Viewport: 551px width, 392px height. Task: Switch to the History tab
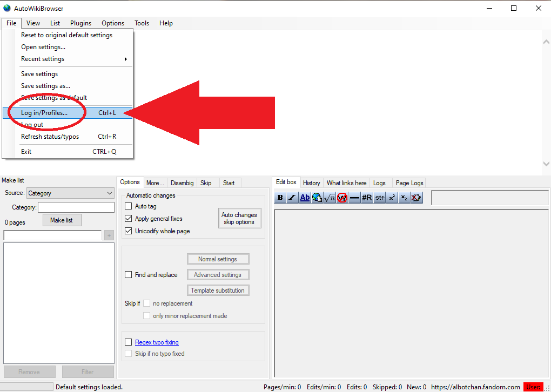311,183
